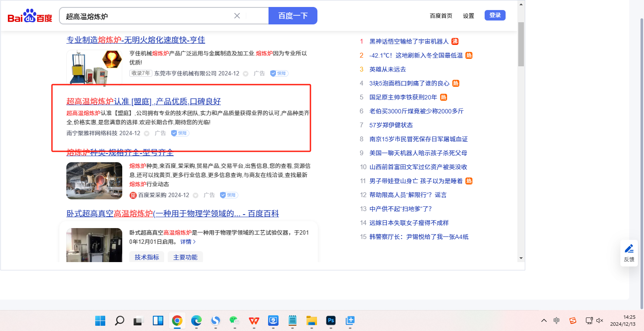The height and width of the screenshot is (331, 644).
Task: Open WPS Office from the taskbar
Action: click(254, 321)
